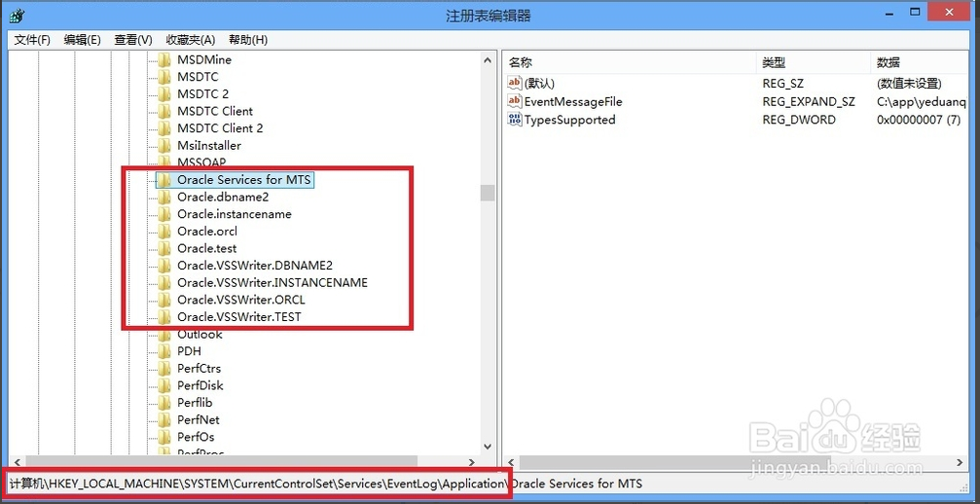Image resolution: width=980 pixels, height=504 pixels.
Task: Click the 0x00000007 (7) data cell
Action: 919,120
